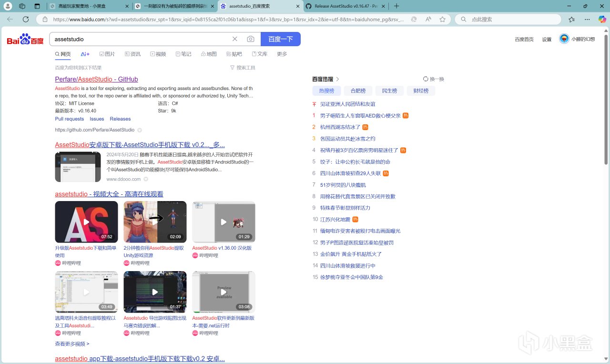
Task: Open browser settings and more menu
Action: point(588,20)
